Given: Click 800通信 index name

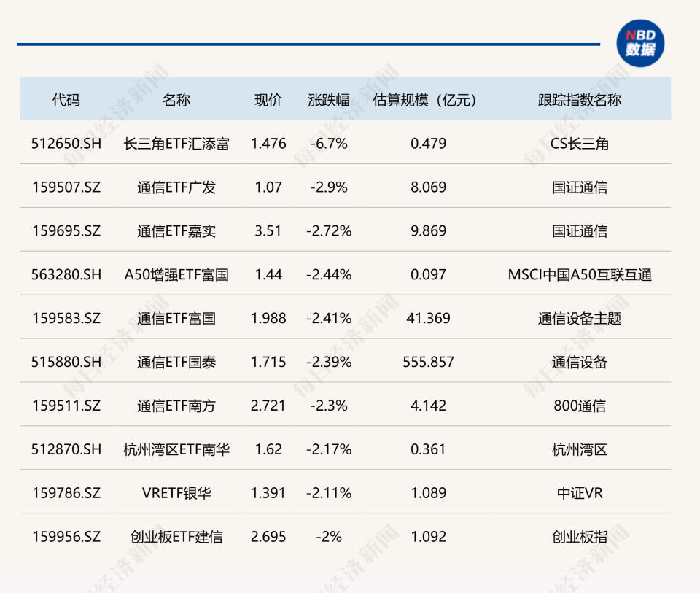Looking at the screenshot, I should (580, 406).
